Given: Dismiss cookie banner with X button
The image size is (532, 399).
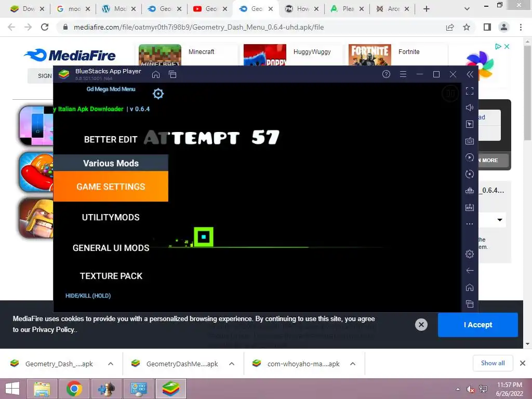Looking at the screenshot, I should click(x=421, y=325).
